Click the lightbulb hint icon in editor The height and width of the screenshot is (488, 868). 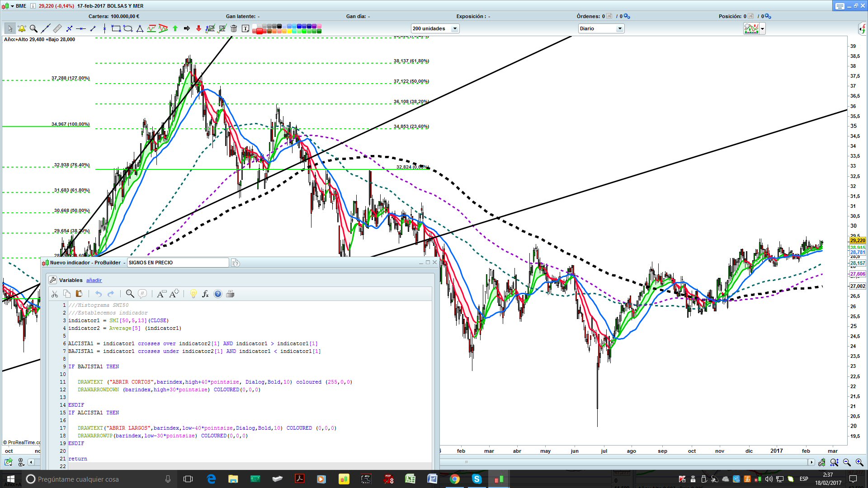[193, 294]
